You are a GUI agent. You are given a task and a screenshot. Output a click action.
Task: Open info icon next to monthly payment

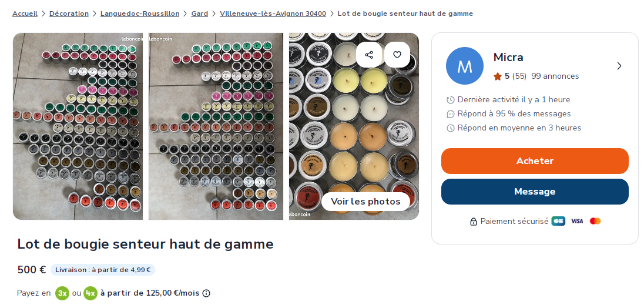(207, 293)
